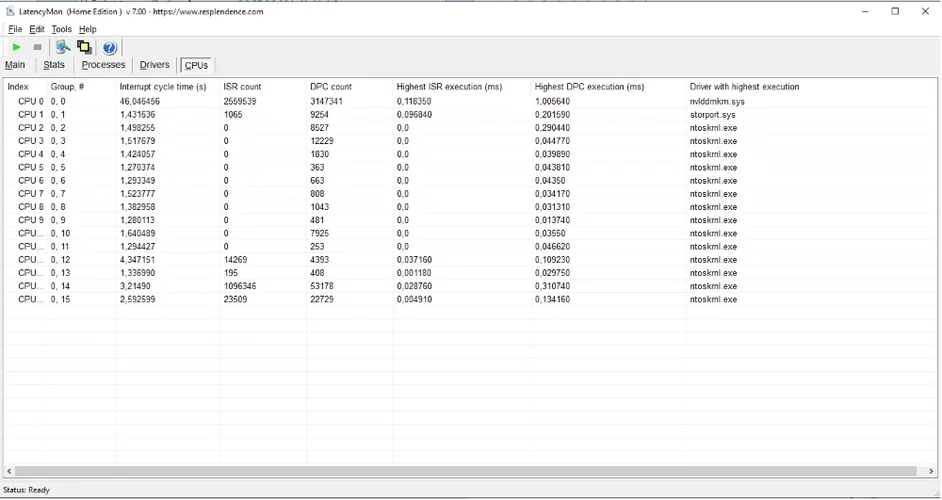942x500 pixels.
Task: Open the Edit menu
Action: click(x=37, y=29)
